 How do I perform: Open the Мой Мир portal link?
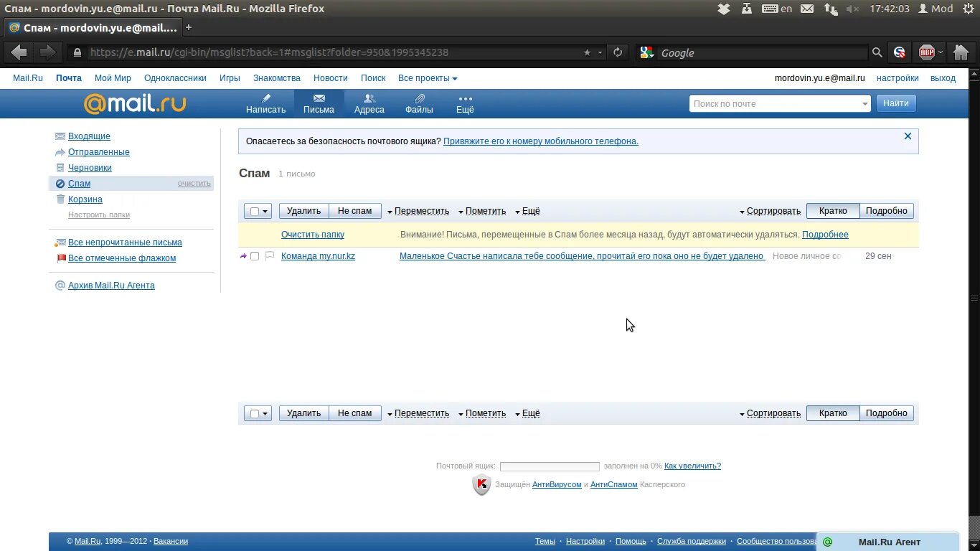click(x=113, y=78)
